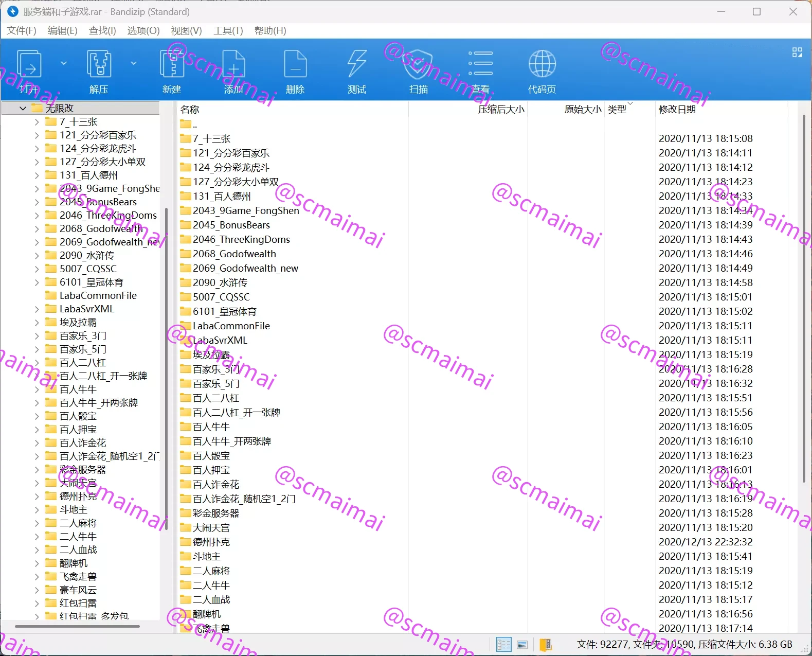The width and height of the screenshot is (812, 656).
Task: Open the dropdown arrow next to Open button
Action: pos(64,63)
